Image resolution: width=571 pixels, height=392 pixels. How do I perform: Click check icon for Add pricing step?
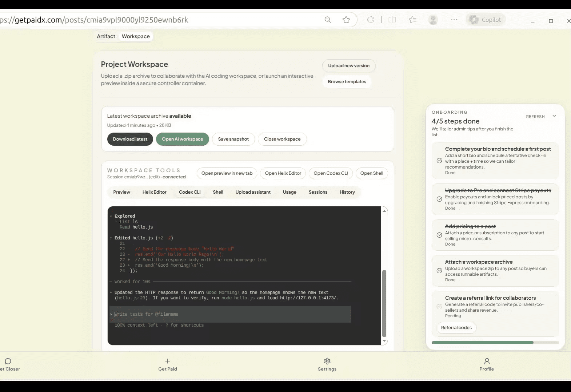click(439, 235)
